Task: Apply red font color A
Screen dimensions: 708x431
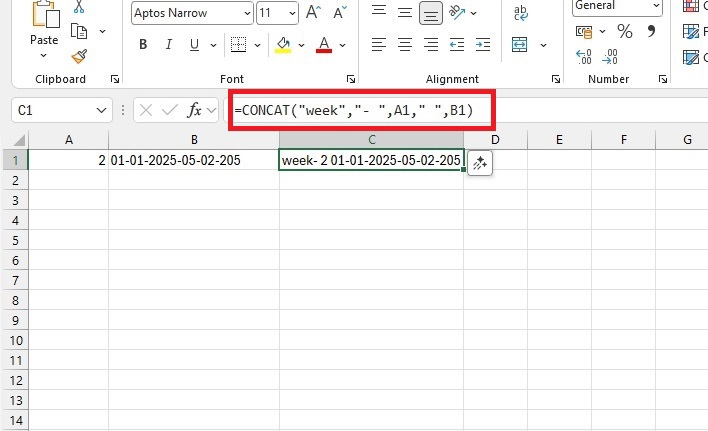Action: (324, 45)
